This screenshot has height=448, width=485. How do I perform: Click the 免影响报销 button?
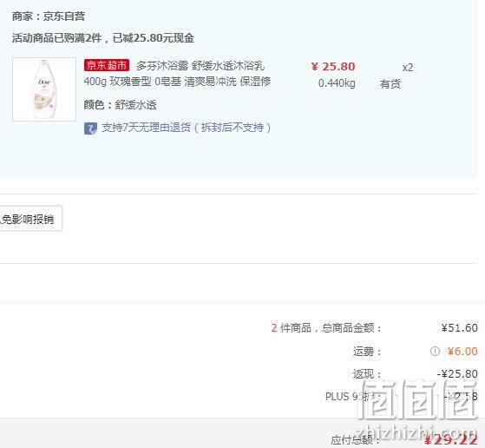pos(30,219)
